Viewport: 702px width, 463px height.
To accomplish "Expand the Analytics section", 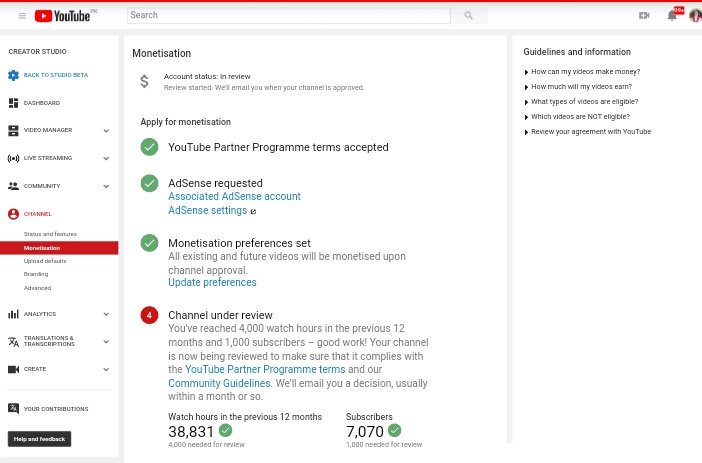I will 106,314.
